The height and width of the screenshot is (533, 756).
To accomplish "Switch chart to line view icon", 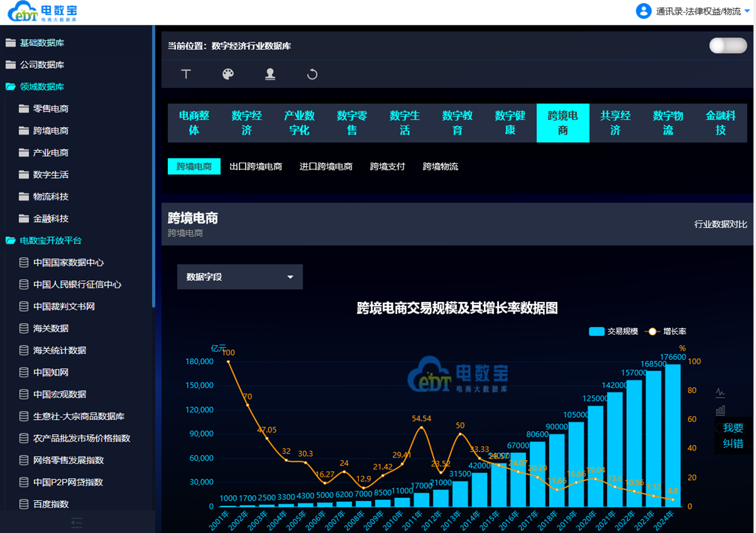I will pos(719,391).
